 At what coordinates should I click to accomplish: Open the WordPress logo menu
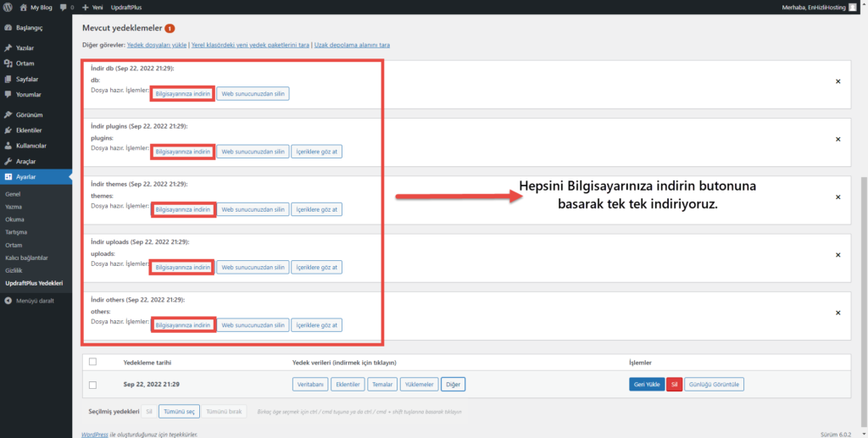click(8, 8)
